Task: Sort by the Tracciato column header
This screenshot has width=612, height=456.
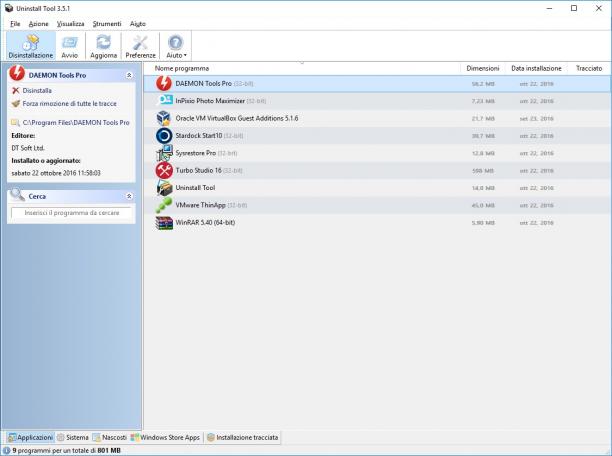Action: tap(589, 68)
